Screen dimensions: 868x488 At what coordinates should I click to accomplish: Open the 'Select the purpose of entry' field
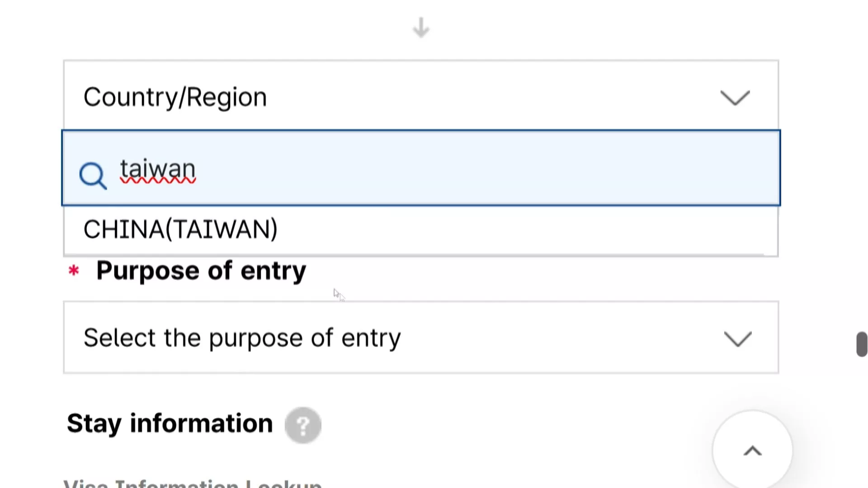(x=242, y=338)
